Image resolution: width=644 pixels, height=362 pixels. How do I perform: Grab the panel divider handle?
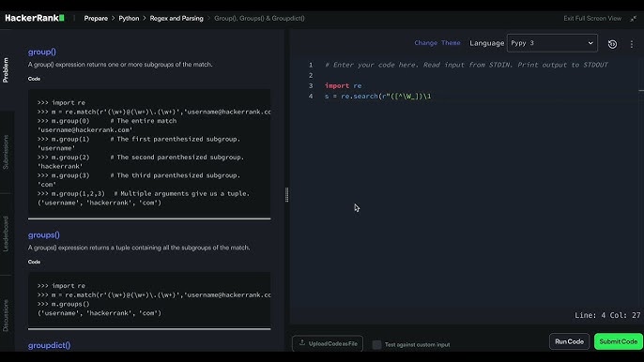286,194
